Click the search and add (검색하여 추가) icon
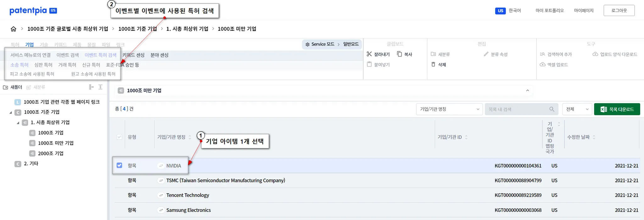 542,54
